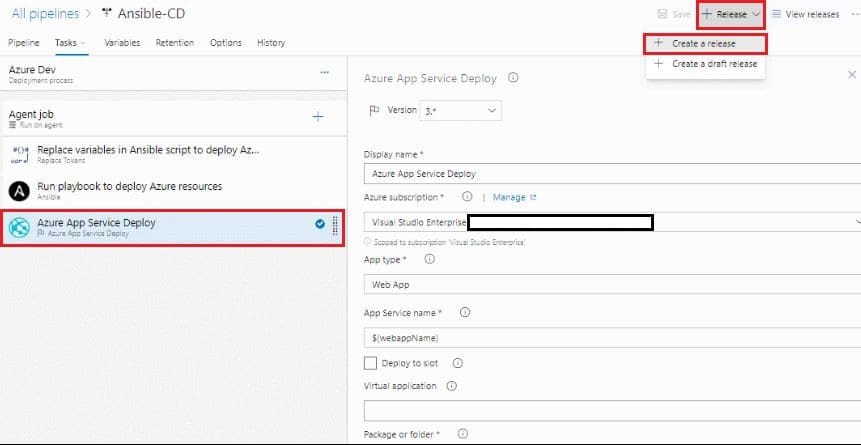
Task: Click the Azure subscription info icon
Action: [467, 197]
